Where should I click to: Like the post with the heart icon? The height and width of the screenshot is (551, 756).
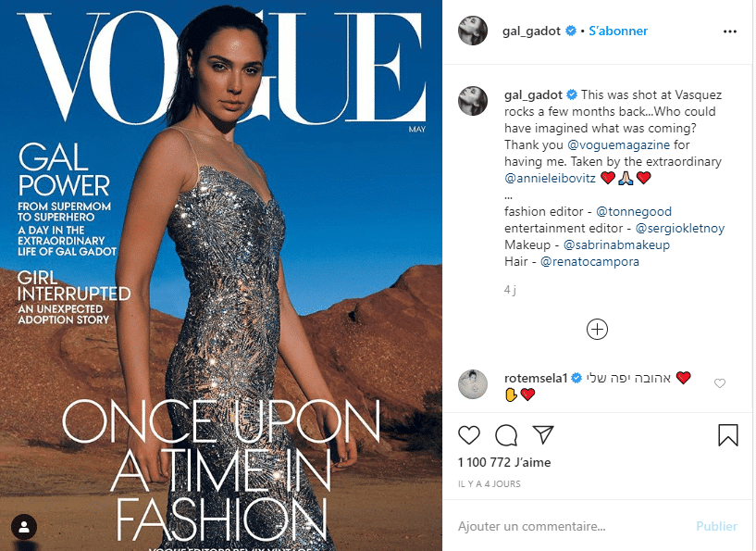(468, 435)
